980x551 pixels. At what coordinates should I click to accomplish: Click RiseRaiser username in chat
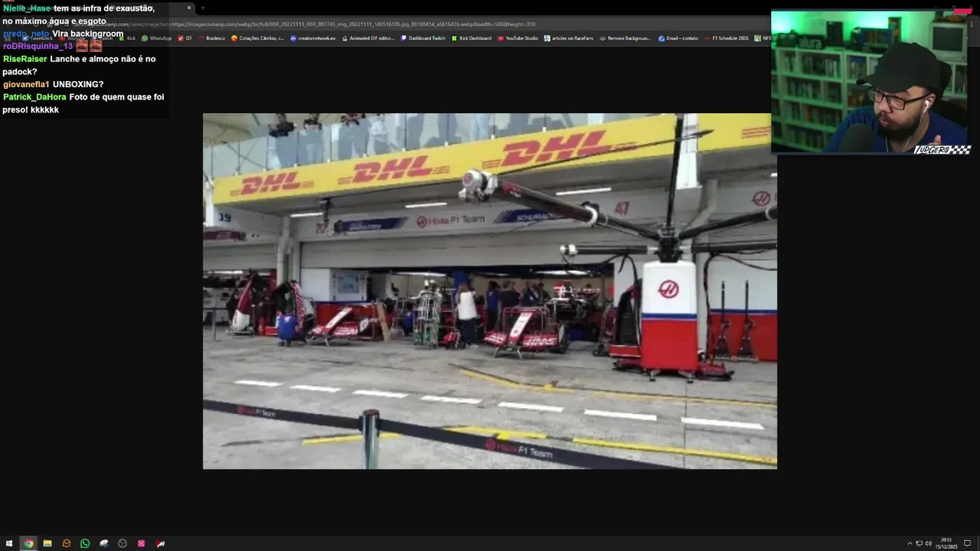coord(25,59)
